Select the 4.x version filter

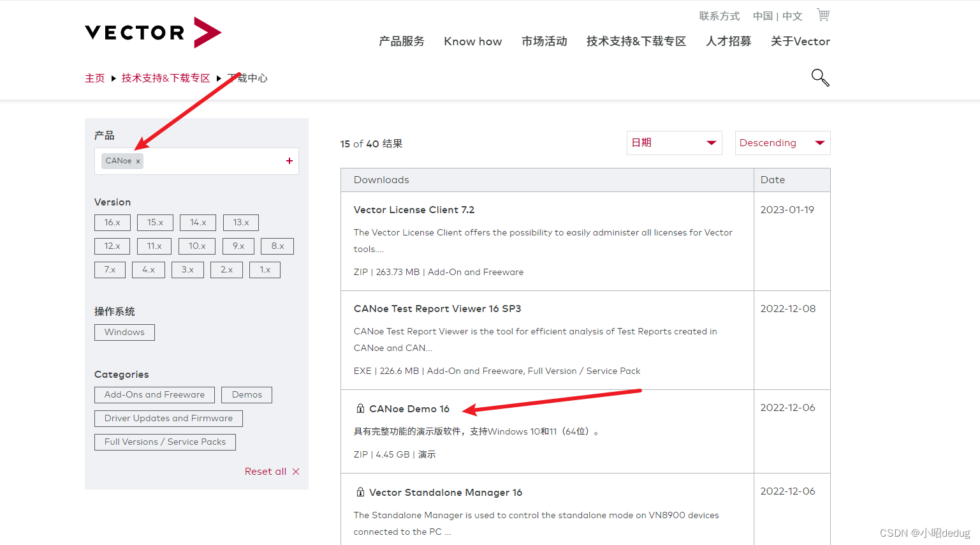click(149, 270)
